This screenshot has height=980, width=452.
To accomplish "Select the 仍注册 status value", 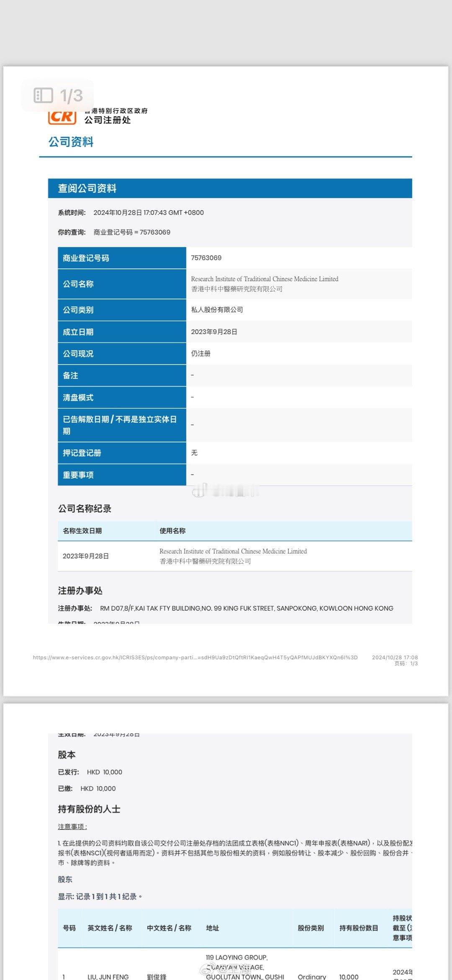I will point(201,354).
